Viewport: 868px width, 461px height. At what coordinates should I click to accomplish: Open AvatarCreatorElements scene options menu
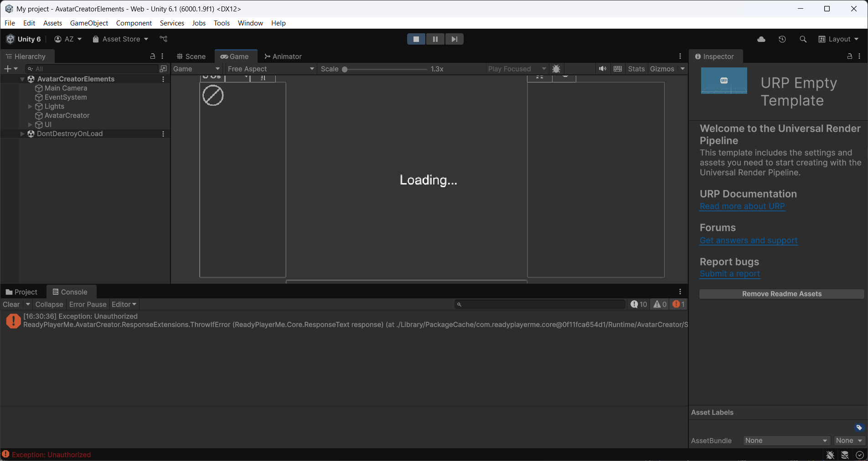pyautogui.click(x=163, y=79)
